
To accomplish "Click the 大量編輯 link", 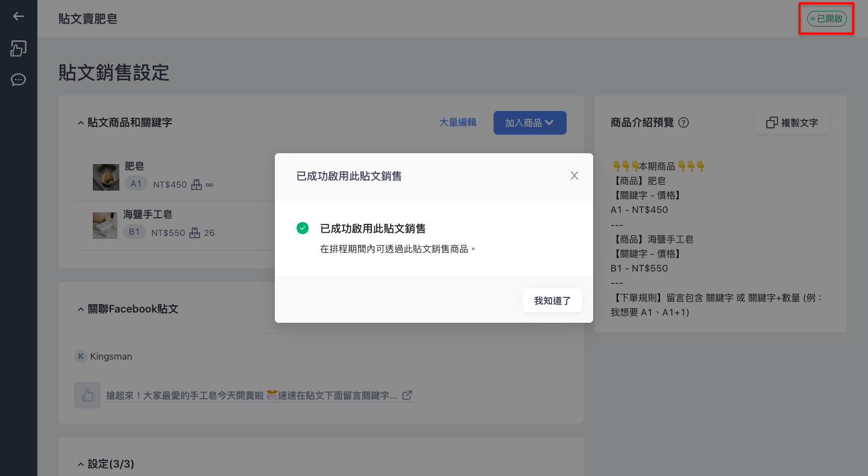I will (458, 122).
